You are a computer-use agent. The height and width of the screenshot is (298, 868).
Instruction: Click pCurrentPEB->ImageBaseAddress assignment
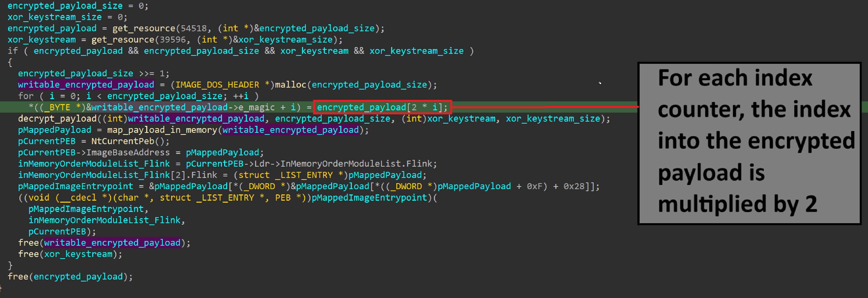141,153
